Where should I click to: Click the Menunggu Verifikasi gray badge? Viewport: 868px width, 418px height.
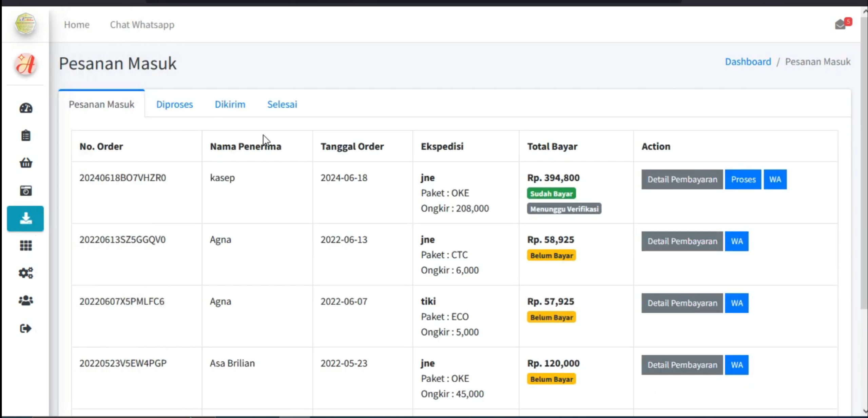(564, 209)
